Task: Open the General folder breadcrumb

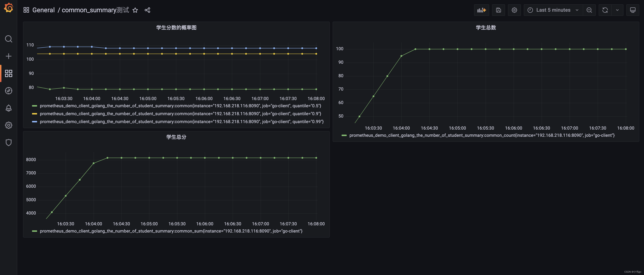Action: click(x=44, y=10)
